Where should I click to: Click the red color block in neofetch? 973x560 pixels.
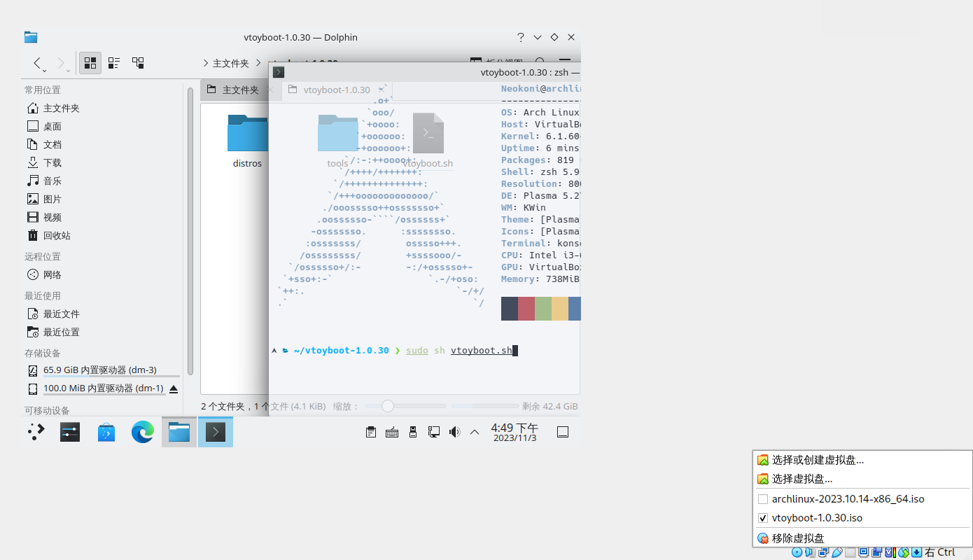pos(526,309)
